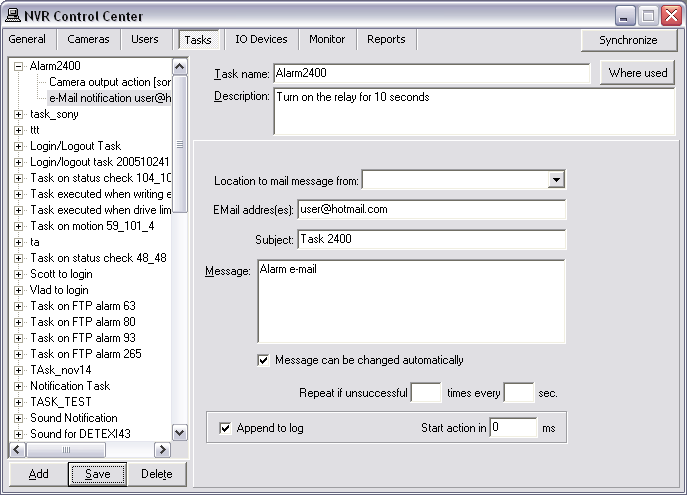Select the Alarm2400 task
Screen dimensions: 687x495
coord(55,66)
